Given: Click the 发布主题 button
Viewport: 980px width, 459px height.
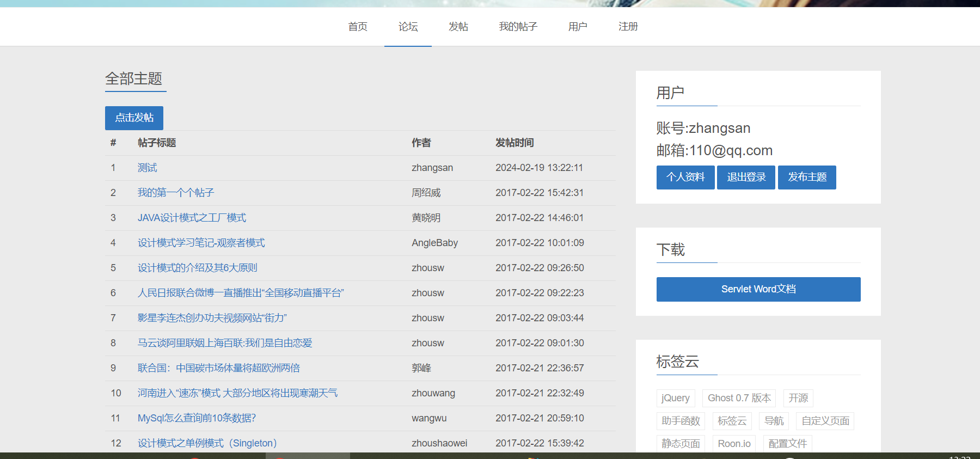Looking at the screenshot, I should [x=807, y=177].
